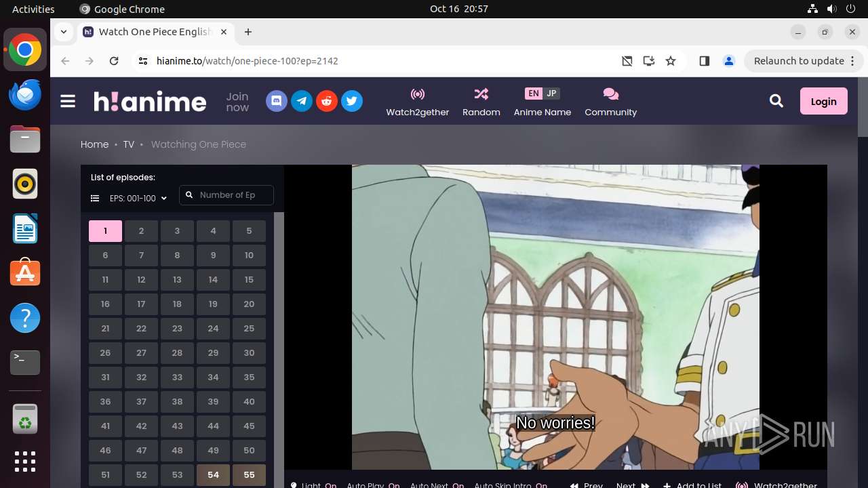This screenshot has width=868, height=488.
Task: Open the site search icon
Action: click(x=776, y=101)
